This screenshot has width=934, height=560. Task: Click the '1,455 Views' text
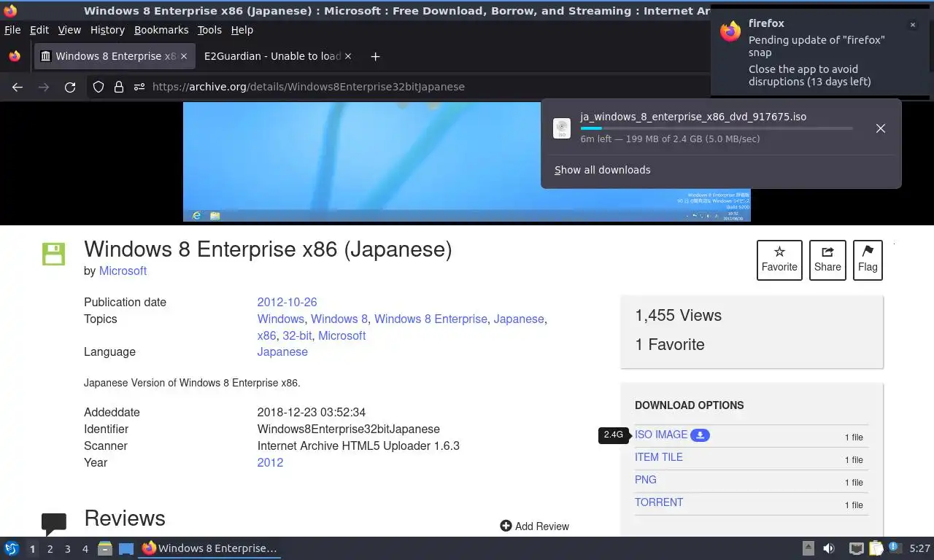678,315
